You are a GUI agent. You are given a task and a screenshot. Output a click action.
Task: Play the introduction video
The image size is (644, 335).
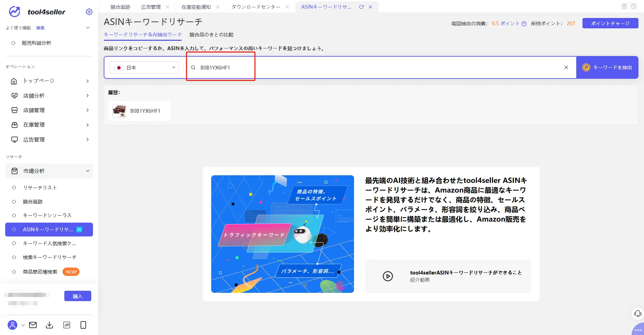pyautogui.click(x=388, y=276)
